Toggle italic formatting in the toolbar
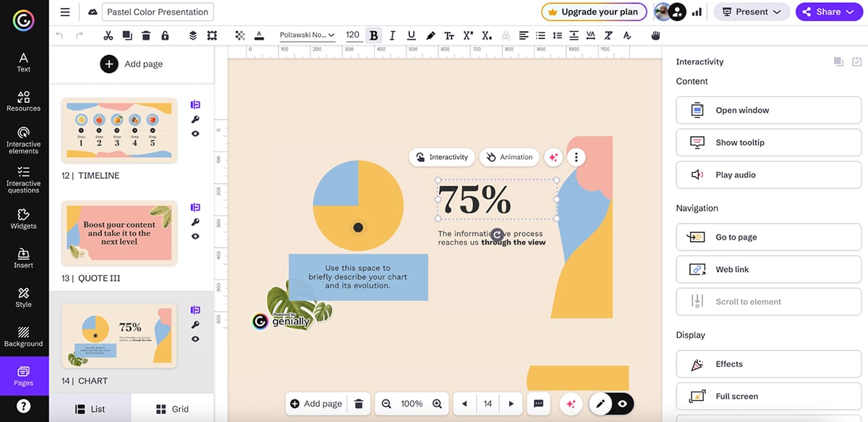 tap(391, 35)
